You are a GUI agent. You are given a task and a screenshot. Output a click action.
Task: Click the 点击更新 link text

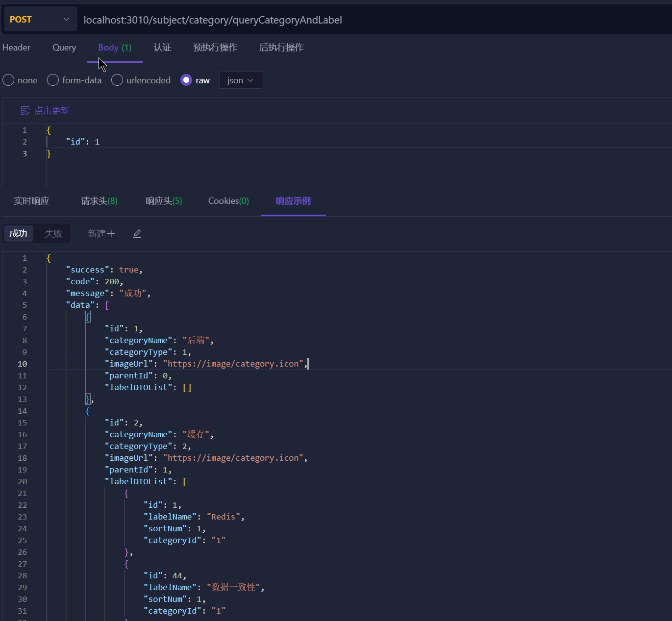tap(52, 111)
